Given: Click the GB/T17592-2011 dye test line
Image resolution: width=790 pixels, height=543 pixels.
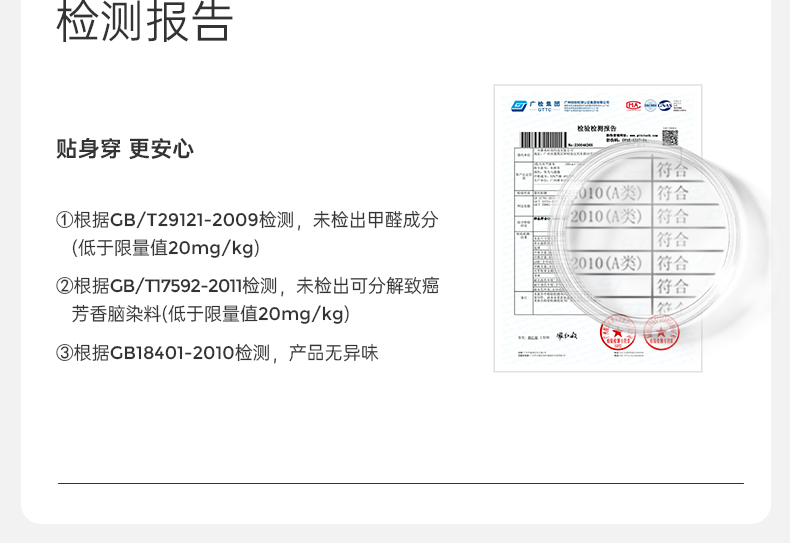Looking at the screenshot, I should [x=247, y=286].
